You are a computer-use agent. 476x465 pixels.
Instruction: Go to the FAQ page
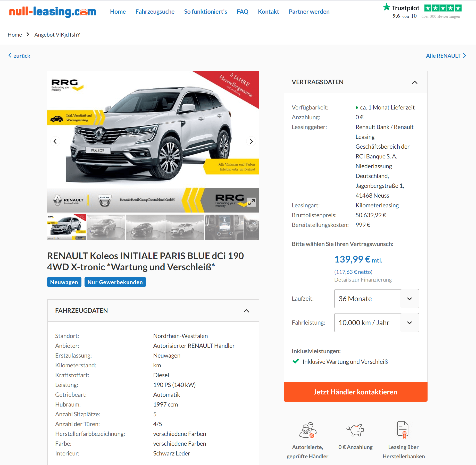coord(243,12)
